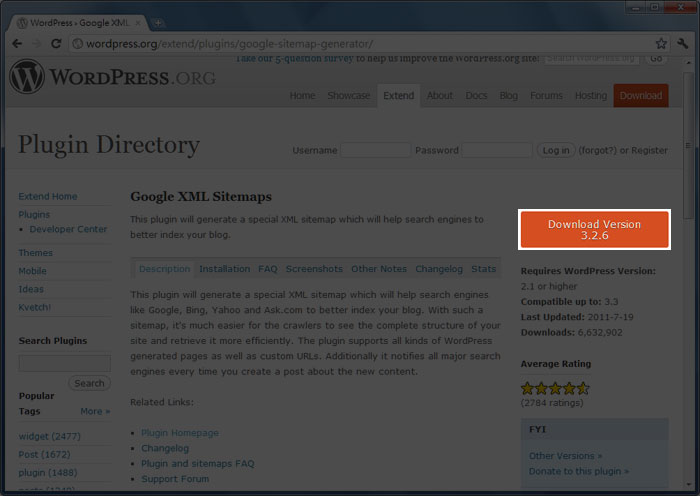Close the WordPress Google XML tab
The image size is (700, 496).
[x=138, y=23]
